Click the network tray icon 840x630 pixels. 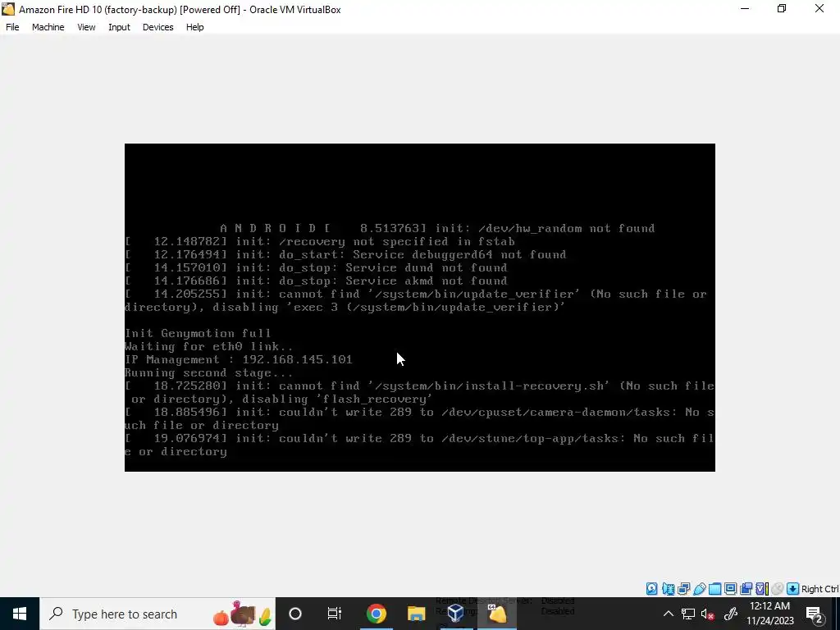[x=688, y=614]
